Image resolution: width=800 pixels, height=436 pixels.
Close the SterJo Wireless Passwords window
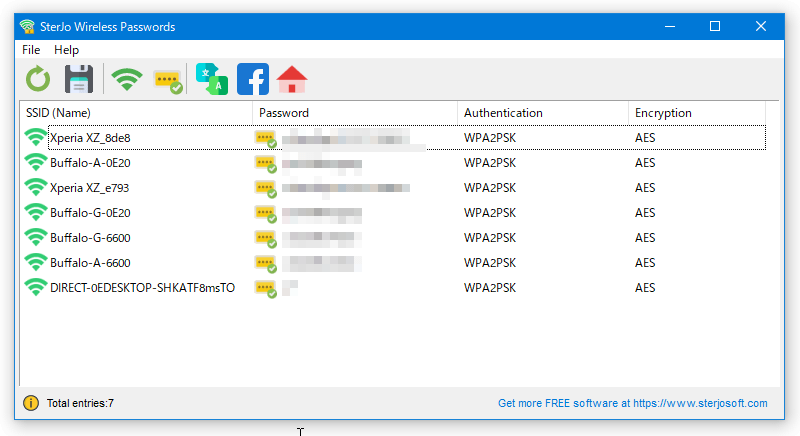click(761, 27)
